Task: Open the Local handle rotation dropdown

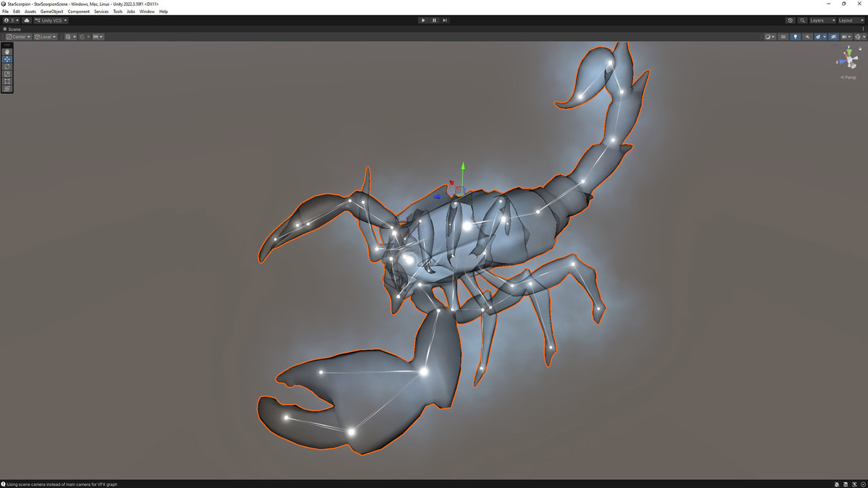Action: tap(46, 37)
